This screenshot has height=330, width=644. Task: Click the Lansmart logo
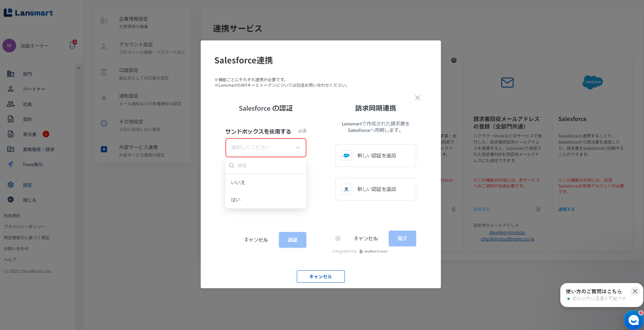tap(28, 13)
